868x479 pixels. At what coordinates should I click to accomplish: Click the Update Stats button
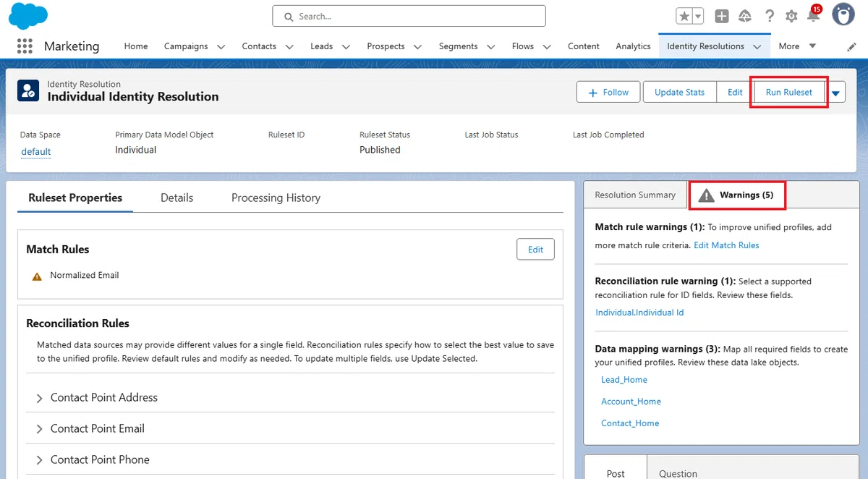[679, 92]
